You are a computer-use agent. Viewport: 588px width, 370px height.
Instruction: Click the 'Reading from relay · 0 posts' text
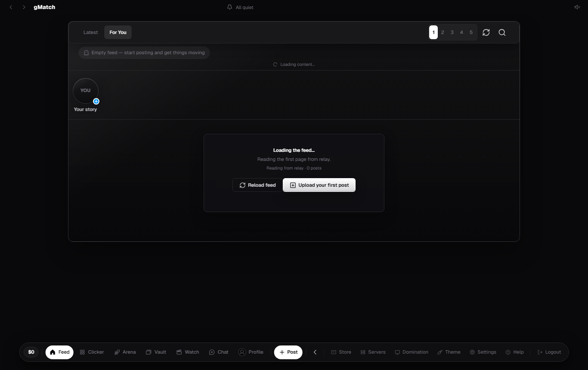coord(294,168)
